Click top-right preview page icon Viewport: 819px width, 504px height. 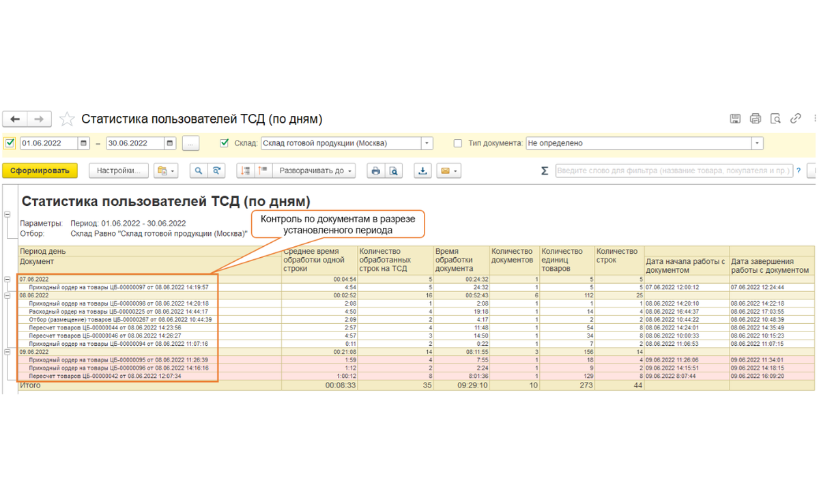click(775, 119)
